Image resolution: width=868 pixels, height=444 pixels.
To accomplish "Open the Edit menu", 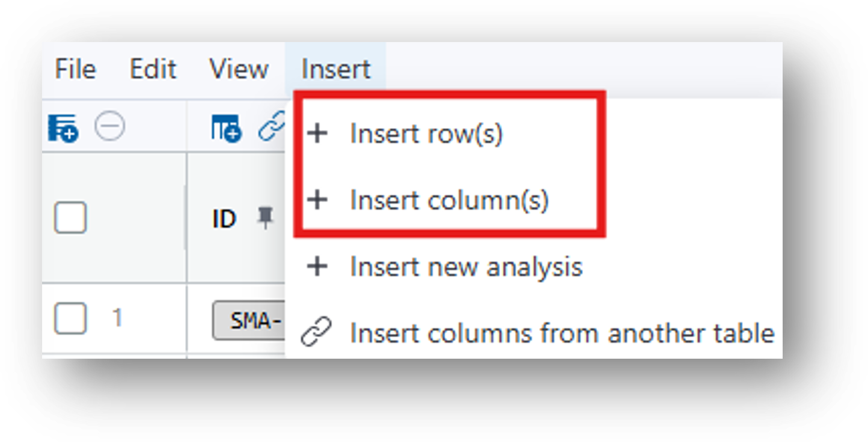I will click(x=153, y=69).
